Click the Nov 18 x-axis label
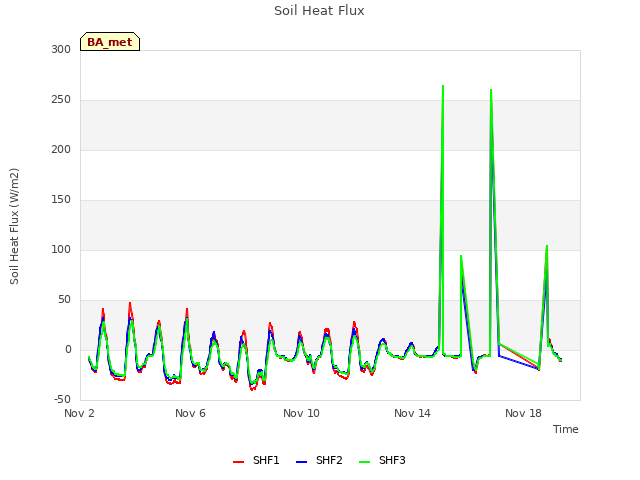The height and width of the screenshot is (480, 640). [x=523, y=413]
